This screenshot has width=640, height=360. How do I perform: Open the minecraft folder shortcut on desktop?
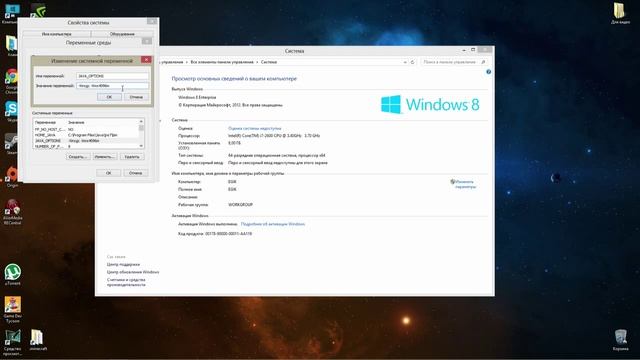38,340
